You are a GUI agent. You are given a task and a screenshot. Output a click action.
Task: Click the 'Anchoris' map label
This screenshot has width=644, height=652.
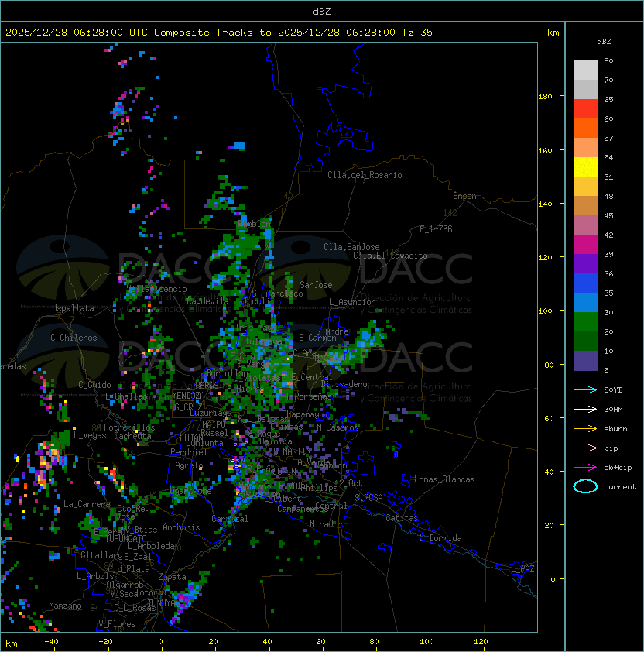coord(181,527)
